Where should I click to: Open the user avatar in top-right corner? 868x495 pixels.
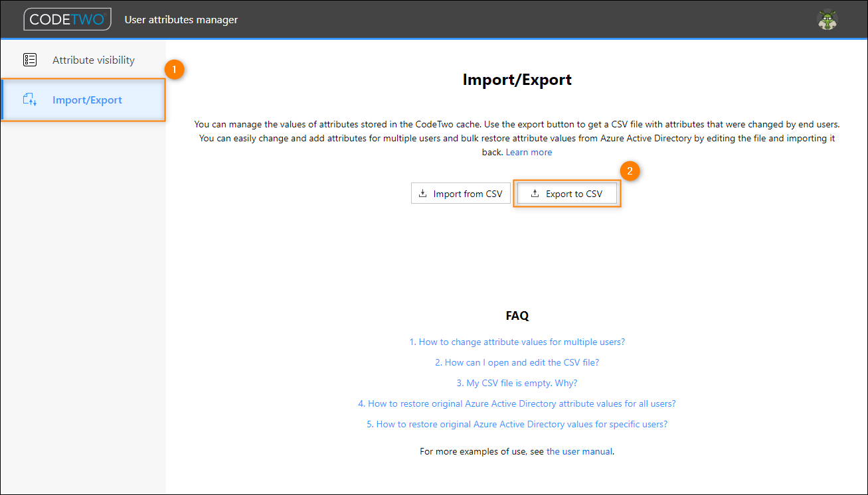coord(827,19)
